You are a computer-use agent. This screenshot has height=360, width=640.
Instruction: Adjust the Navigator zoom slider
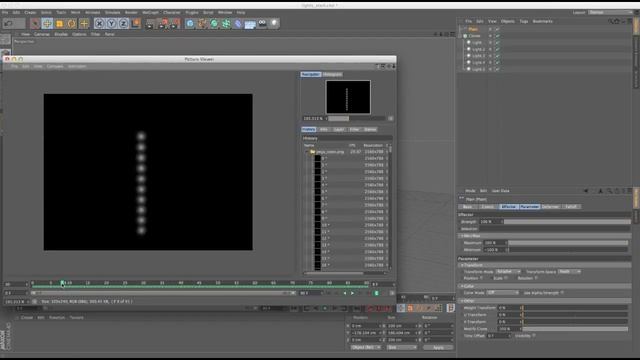(x=356, y=118)
